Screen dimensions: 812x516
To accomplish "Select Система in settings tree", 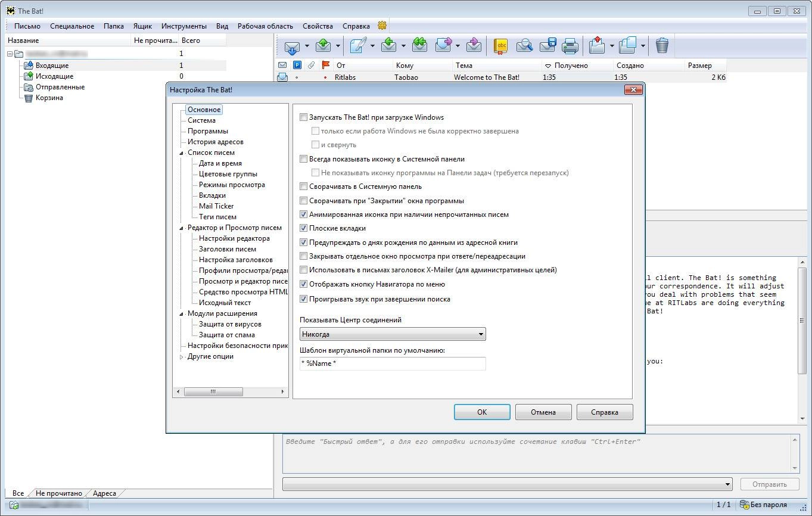I will (201, 120).
